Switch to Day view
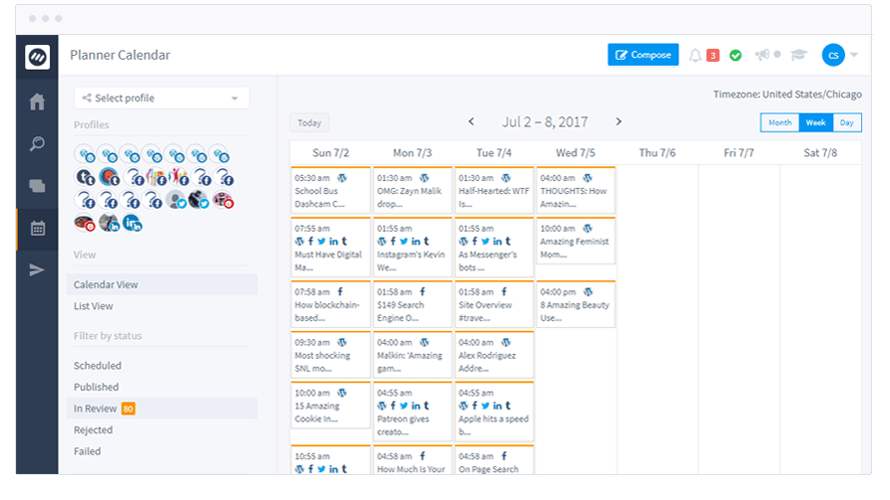890x500 pixels. (x=847, y=123)
